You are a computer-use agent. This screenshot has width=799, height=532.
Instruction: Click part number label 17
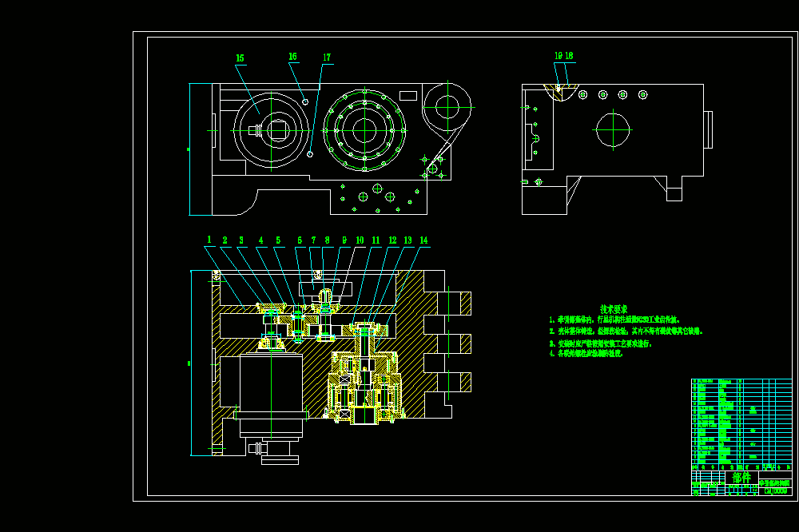(327, 58)
